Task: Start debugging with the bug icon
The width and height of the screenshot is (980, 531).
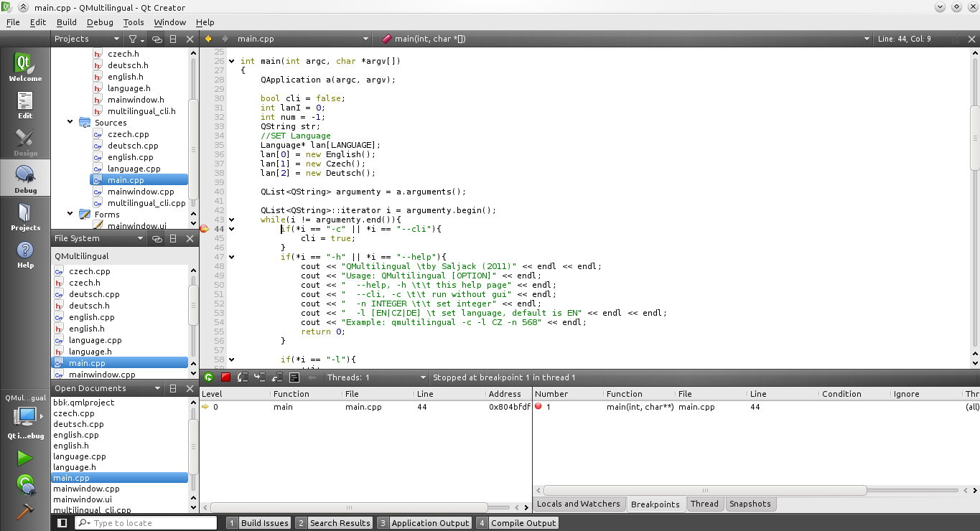Action: tap(25, 484)
